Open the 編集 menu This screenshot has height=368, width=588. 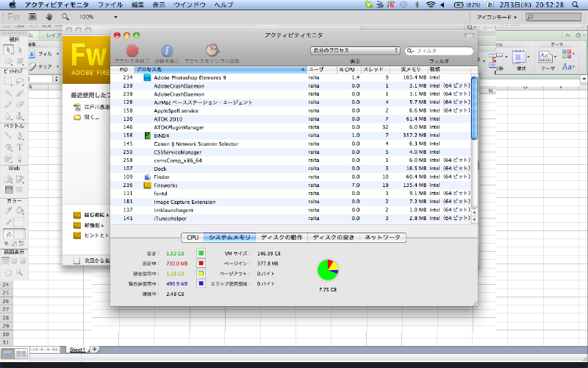tap(139, 5)
